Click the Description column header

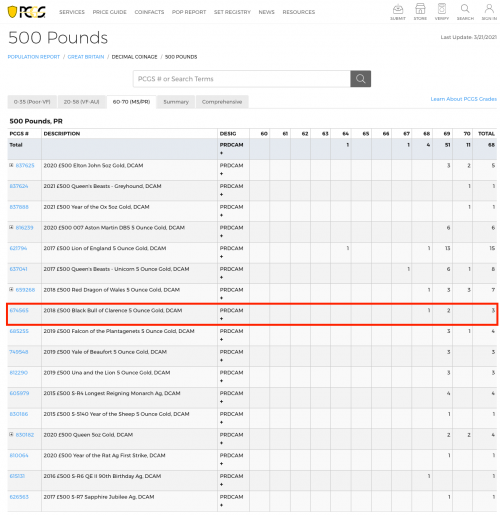click(62, 134)
